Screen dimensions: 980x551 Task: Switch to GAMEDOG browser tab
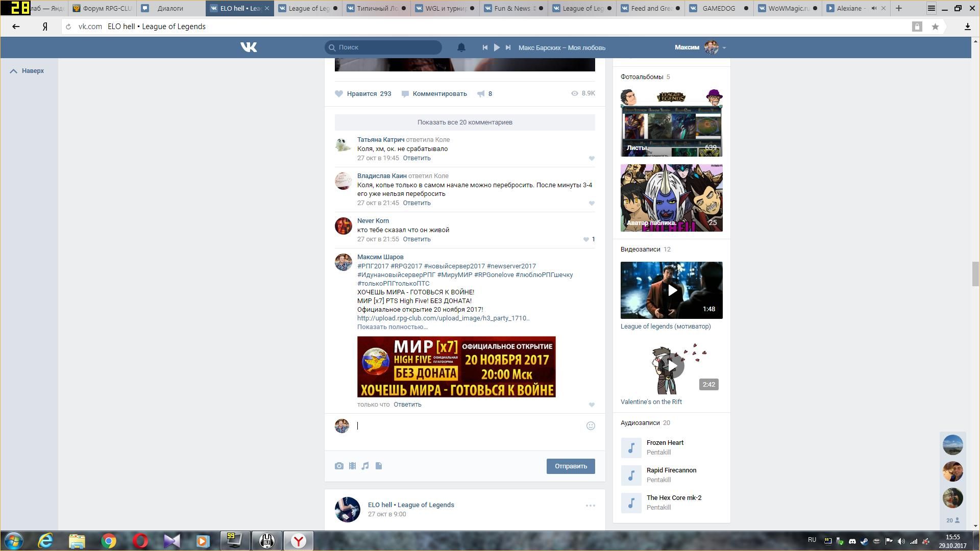click(719, 8)
